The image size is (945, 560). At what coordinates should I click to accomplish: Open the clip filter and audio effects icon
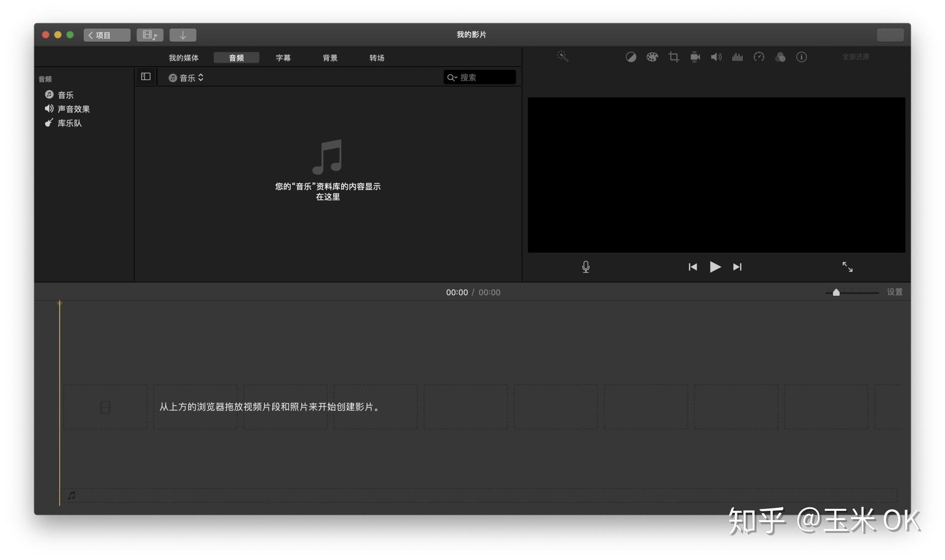[x=780, y=57]
